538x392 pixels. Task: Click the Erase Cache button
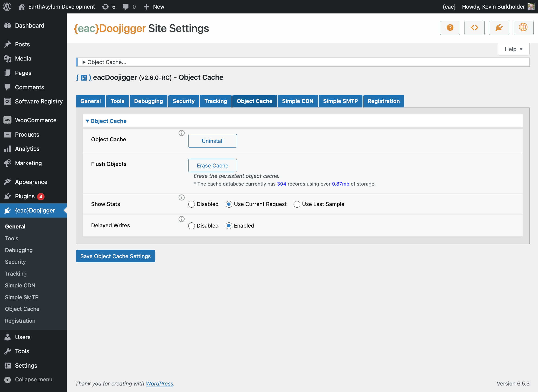[213, 166]
